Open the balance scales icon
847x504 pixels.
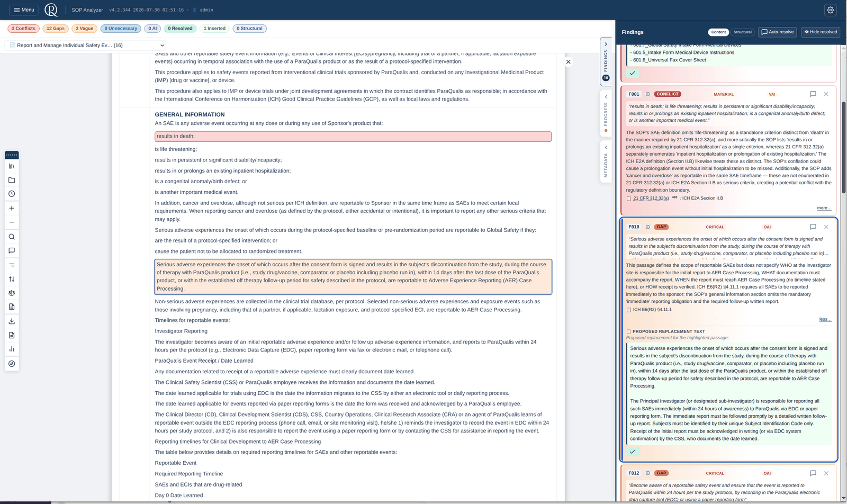[x=12, y=293]
